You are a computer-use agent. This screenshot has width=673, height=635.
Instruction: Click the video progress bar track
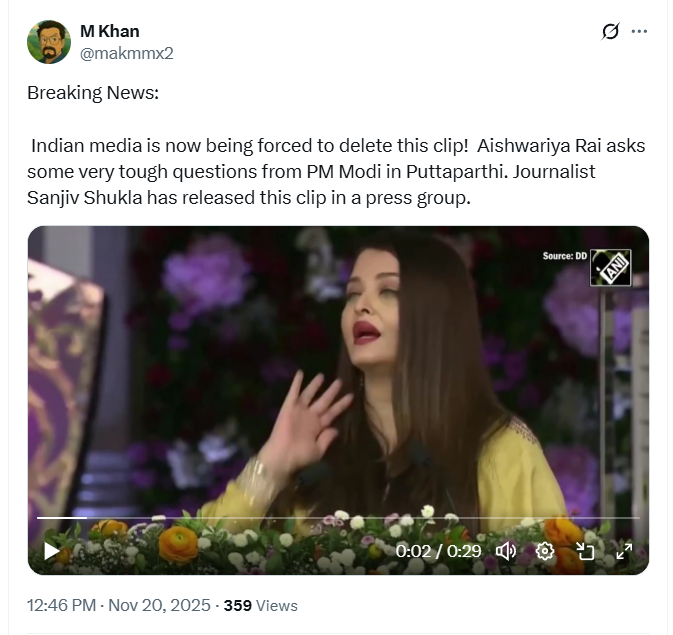338,518
